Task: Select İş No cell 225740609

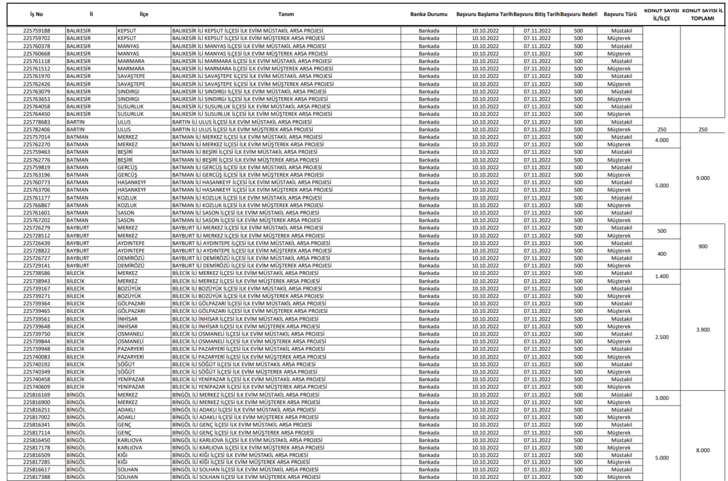Action: pyautogui.click(x=36, y=387)
